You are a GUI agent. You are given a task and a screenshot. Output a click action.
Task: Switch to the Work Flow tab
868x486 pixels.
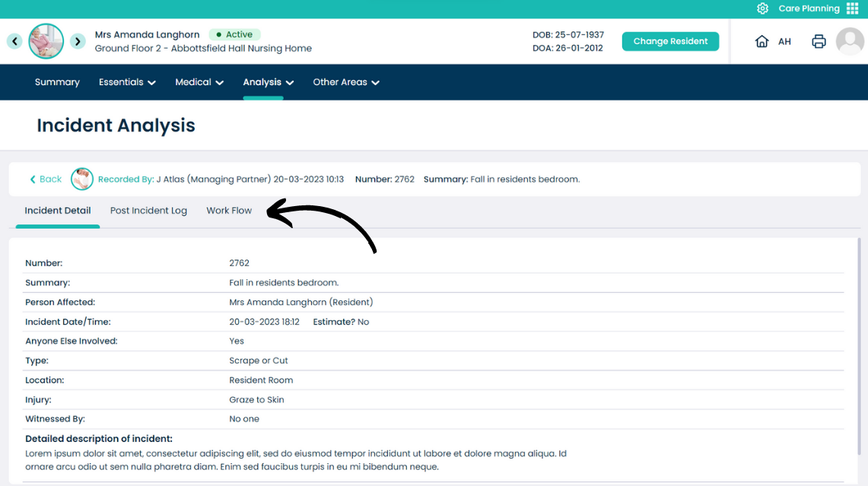click(x=229, y=211)
